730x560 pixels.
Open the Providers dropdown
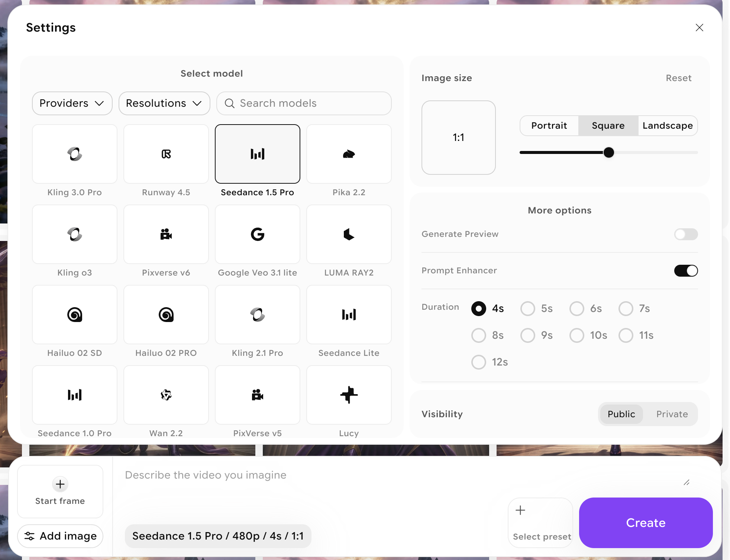[72, 103]
